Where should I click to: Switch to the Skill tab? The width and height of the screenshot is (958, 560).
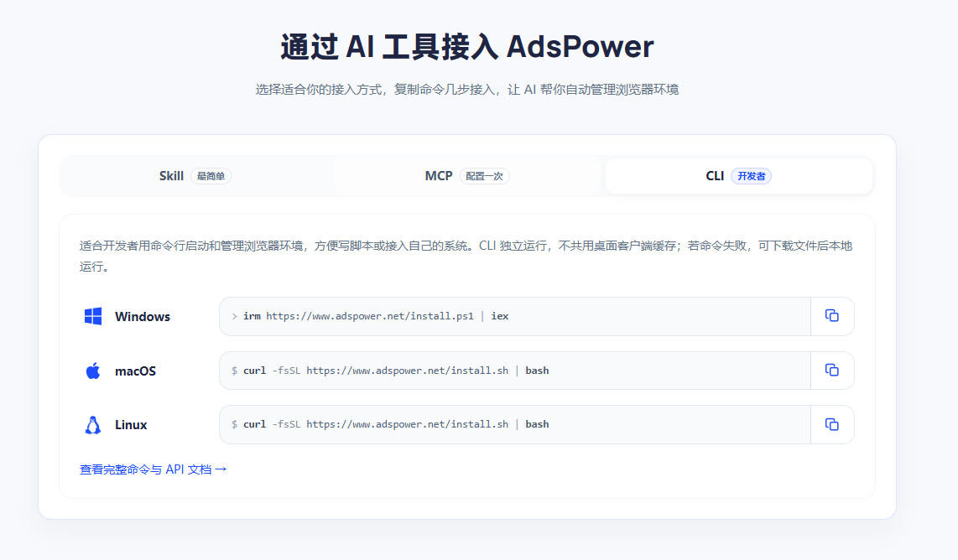coord(195,176)
